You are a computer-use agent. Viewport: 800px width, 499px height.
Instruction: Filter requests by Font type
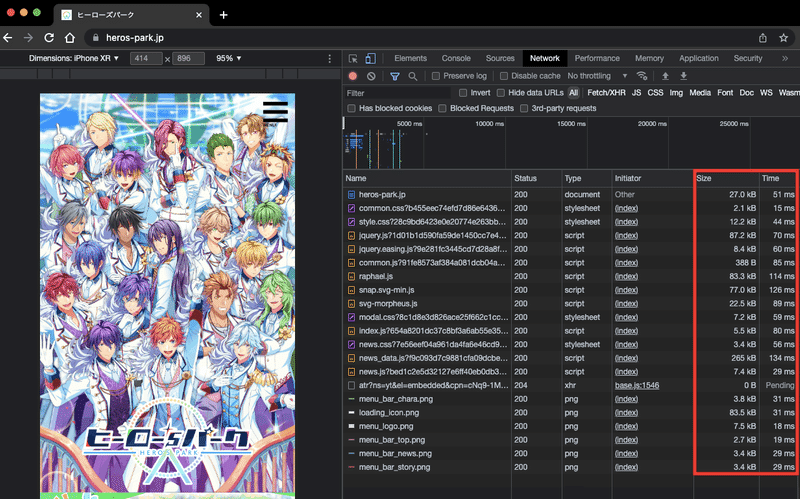[725, 92]
